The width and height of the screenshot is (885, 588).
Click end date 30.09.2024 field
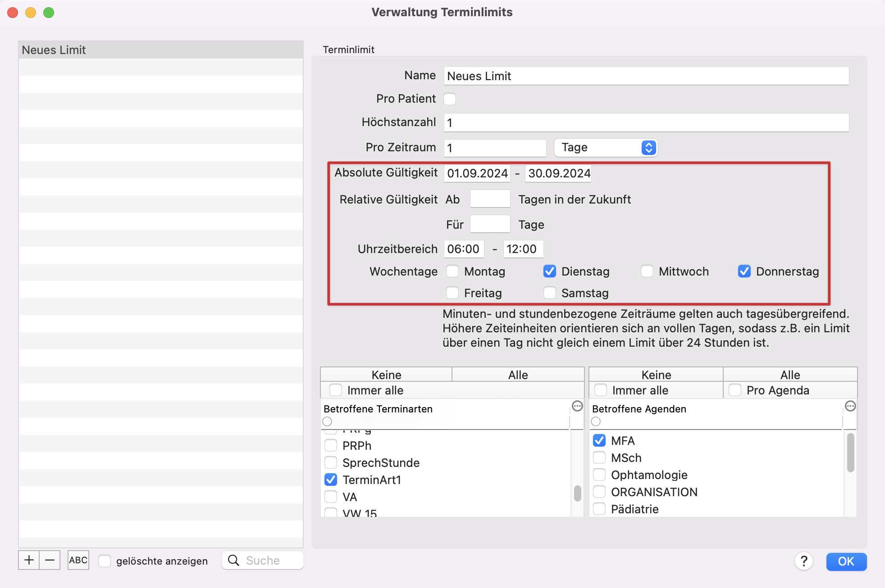558,173
